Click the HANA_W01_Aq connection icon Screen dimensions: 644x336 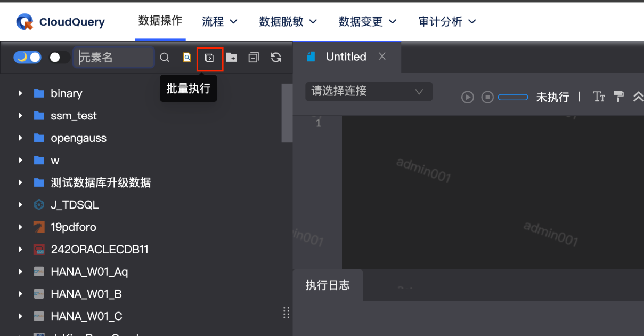(38, 272)
